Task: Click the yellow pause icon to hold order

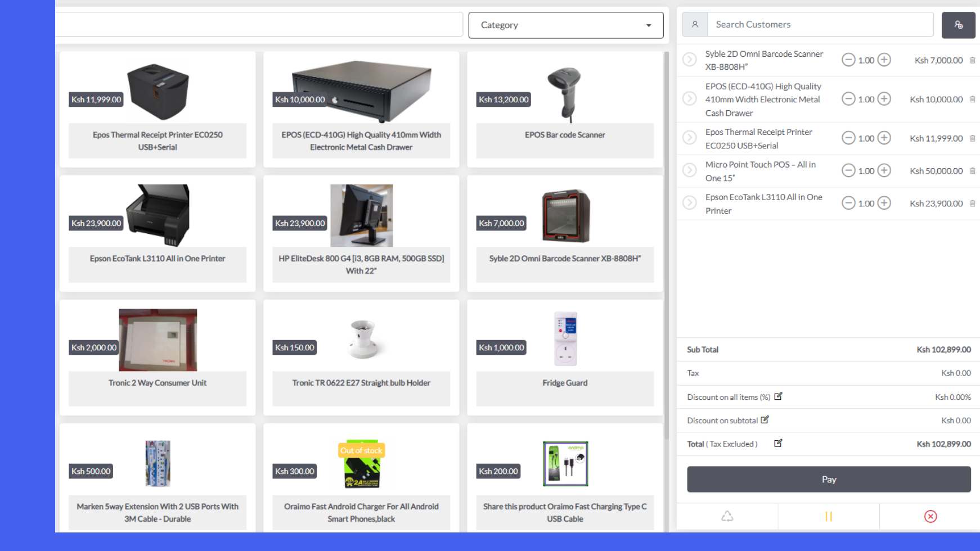Action: point(828,516)
